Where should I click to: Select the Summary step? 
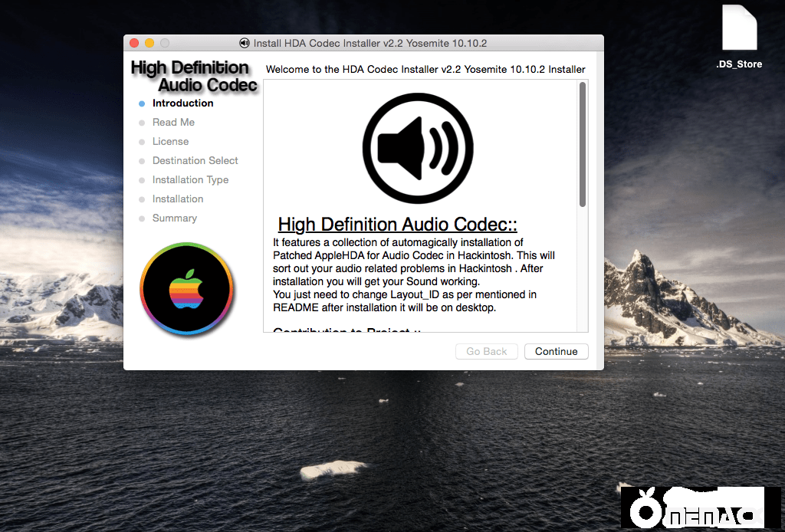click(174, 218)
